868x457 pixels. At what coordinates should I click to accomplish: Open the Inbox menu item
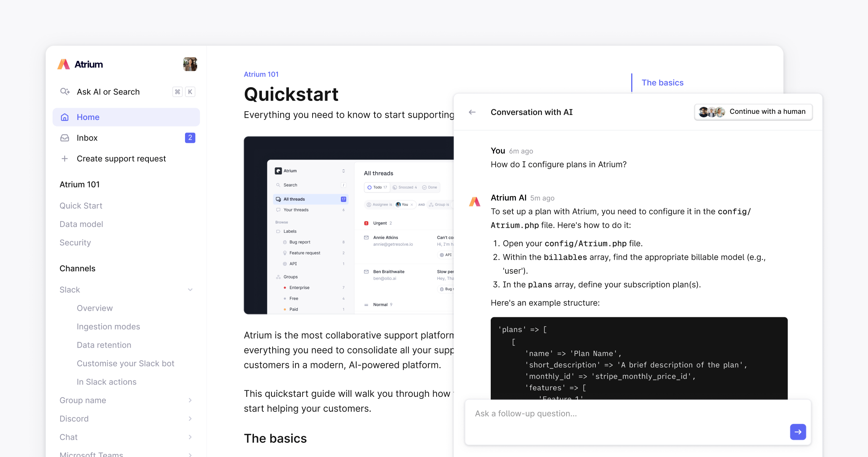(126, 138)
